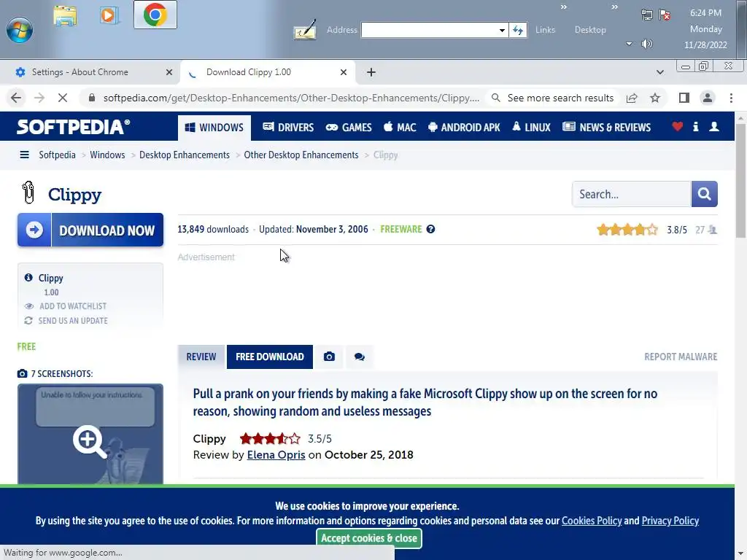This screenshot has height=560, width=747.
Task: Open the comments speech bubble tab
Action: tap(360, 357)
